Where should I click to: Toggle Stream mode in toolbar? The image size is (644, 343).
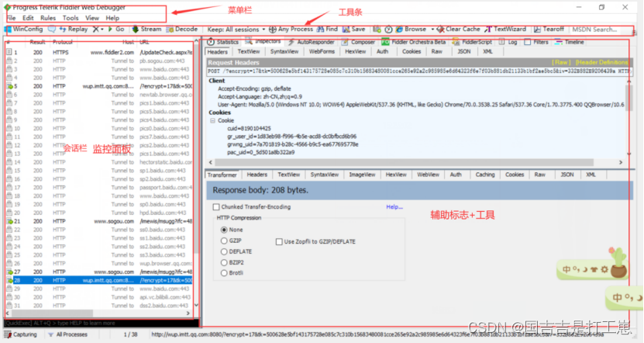pos(146,29)
